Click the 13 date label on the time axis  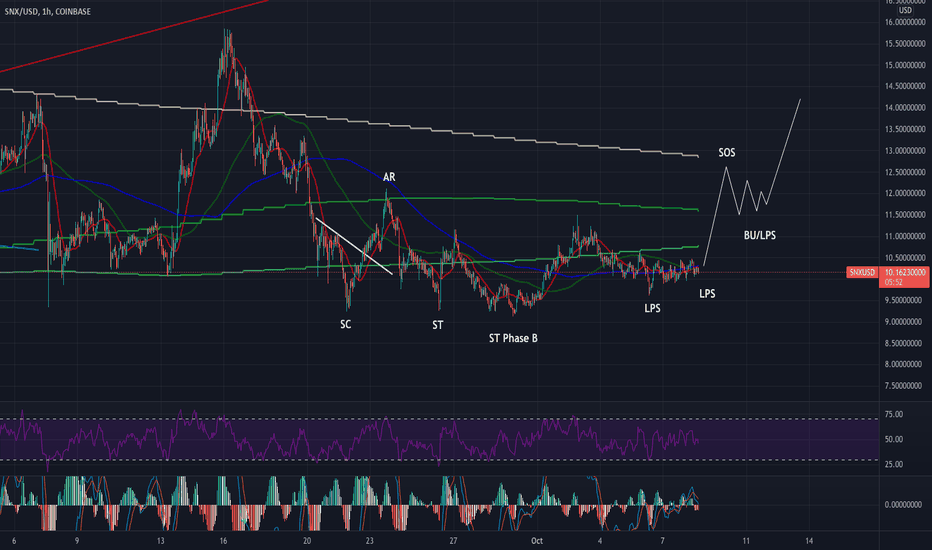pos(160,541)
